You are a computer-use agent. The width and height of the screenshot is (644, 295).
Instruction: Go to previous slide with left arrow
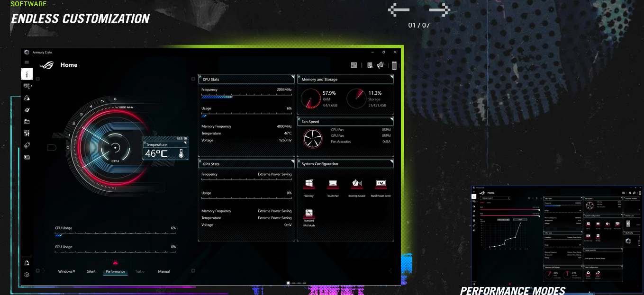399,9
